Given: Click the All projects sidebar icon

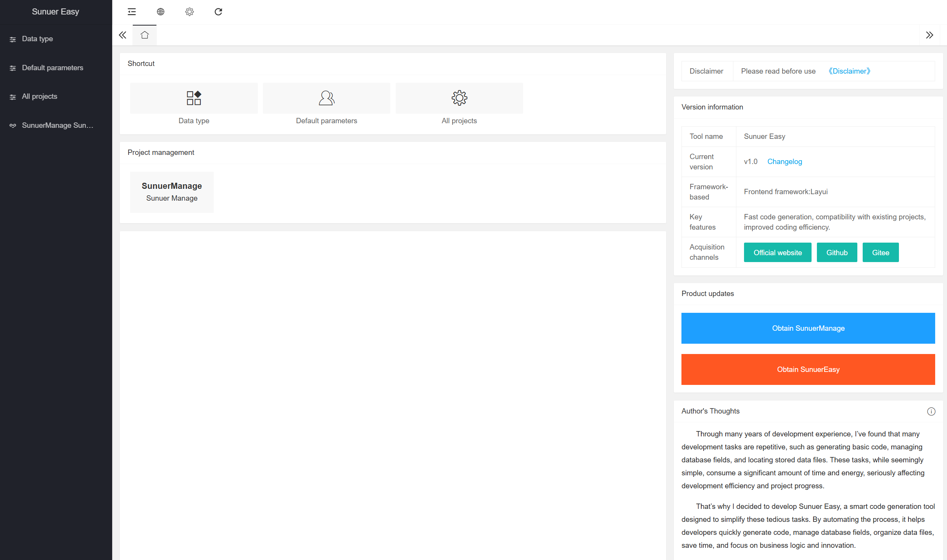Looking at the screenshot, I should pyautogui.click(x=13, y=97).
